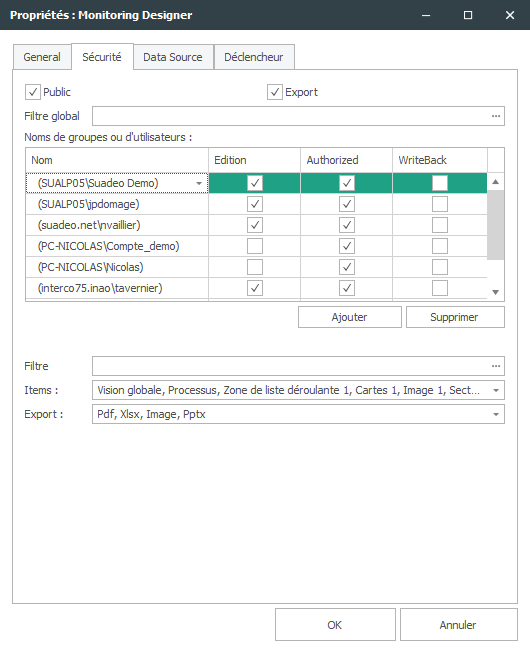The width and height of the screenshot is (530, 653).
Task: Toggle Edition for SUALP05\jpdomage
Action: pyautogui.click(x=255, y=204)
